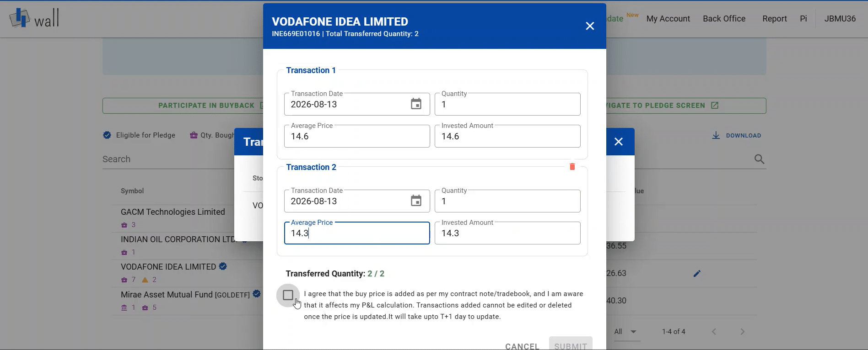Viewport: 868px width, 350px height.
Task: Open the calendar picker for Transaction 2
Action: (x=416, y=201)
